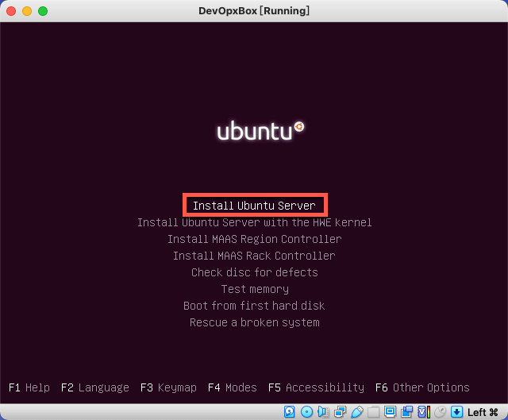Viewport: 508px width, 420px height.
Task: Open F2 Language option
Action: pyautogui.click(x=95, y=387)
